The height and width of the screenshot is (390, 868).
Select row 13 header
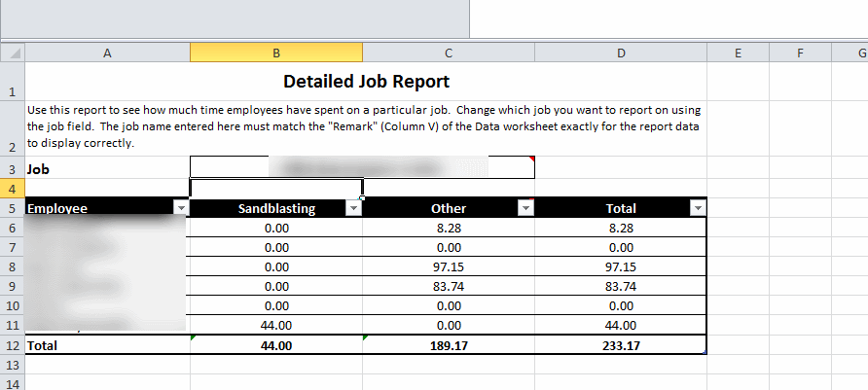[x=13, y=365]
